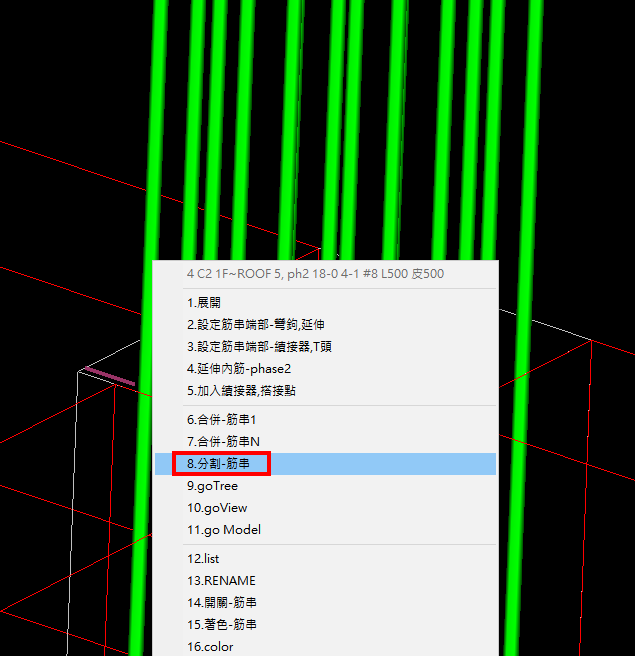635x656 pixels.
Task: Click 8.分割-筋串 menu entry
Action: pos(325,464)
